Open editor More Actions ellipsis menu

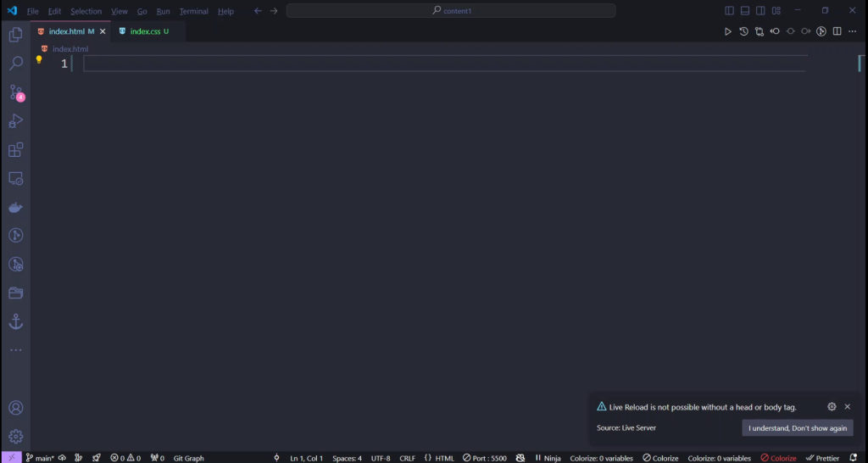(x=853, y=31)
